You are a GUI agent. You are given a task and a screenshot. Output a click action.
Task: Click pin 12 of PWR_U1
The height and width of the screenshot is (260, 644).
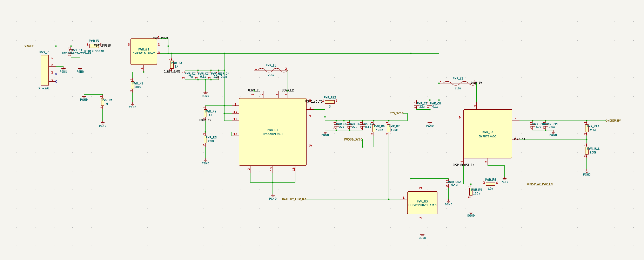pyautogui.click(x=235, y=134)
